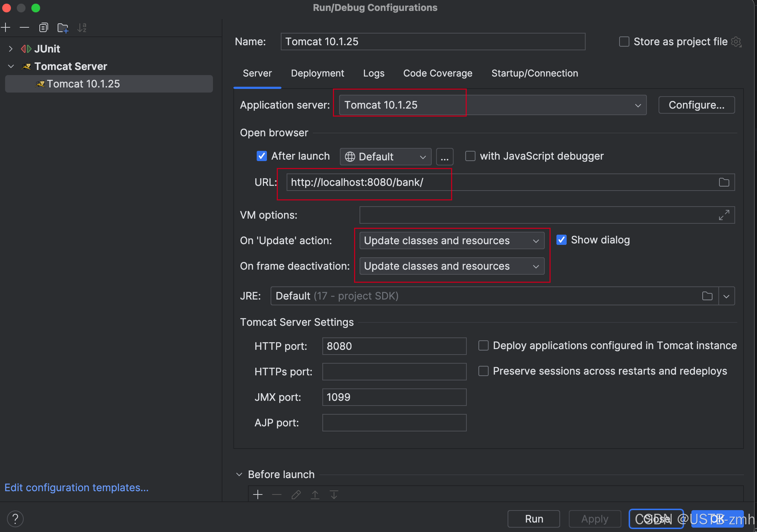The height and width of the screenshot is (532, 757).
Task: Open the On frame deactivation dropdown
Action: pos(452,266)
